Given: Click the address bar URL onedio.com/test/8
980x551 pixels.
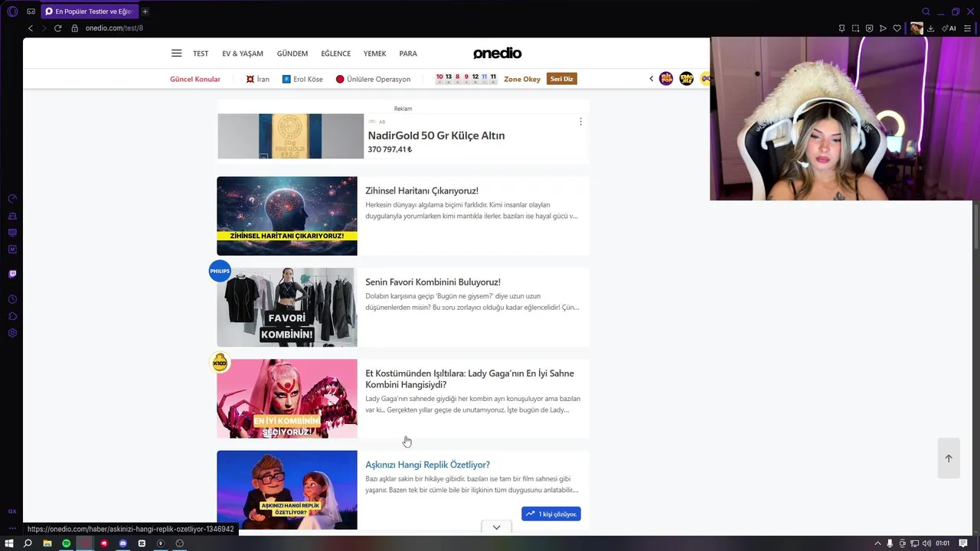Looking at the screenshot, I should click(x=114, y=28).
